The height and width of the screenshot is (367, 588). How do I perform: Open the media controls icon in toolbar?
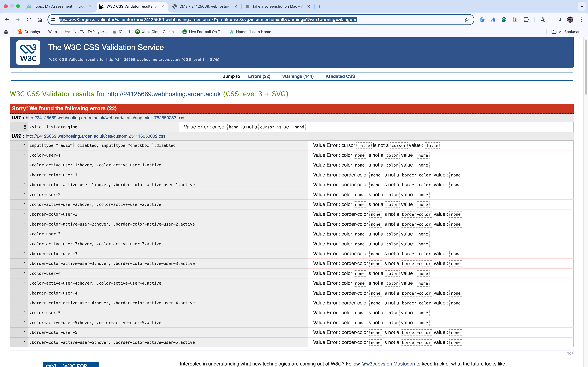click(559, 19)
